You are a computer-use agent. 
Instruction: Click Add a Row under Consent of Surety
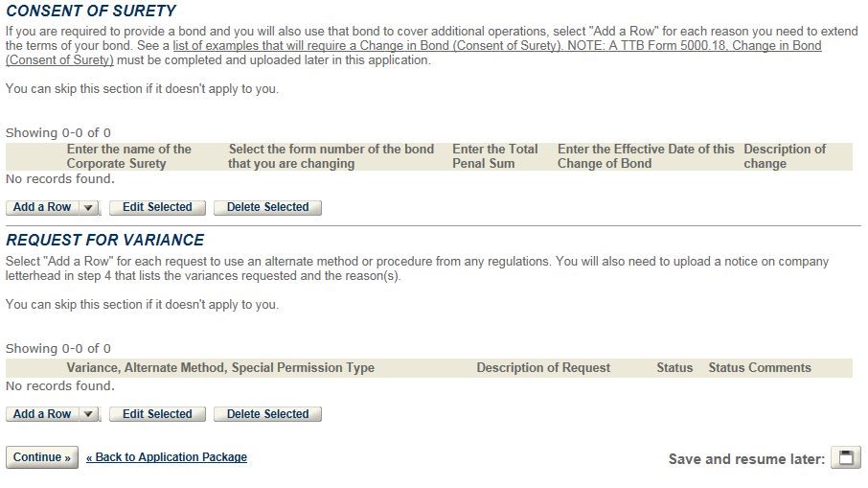pos(42,208)
